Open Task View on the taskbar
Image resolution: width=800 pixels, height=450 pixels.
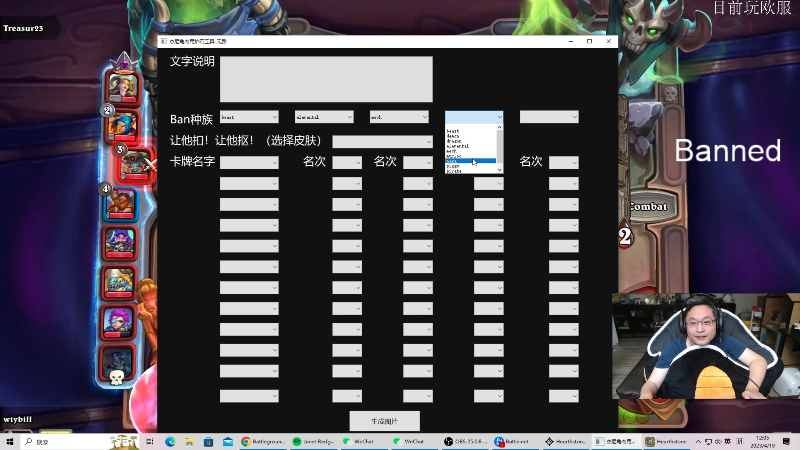click(149, 442)
